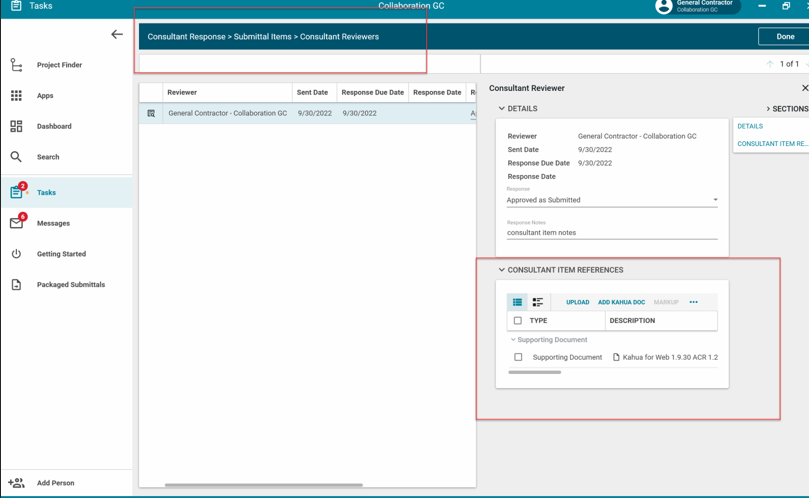The width and height of the screenshot is (809, 498).
Task: Open Messages with the envelope icon
Action: [x=17, y=223]
